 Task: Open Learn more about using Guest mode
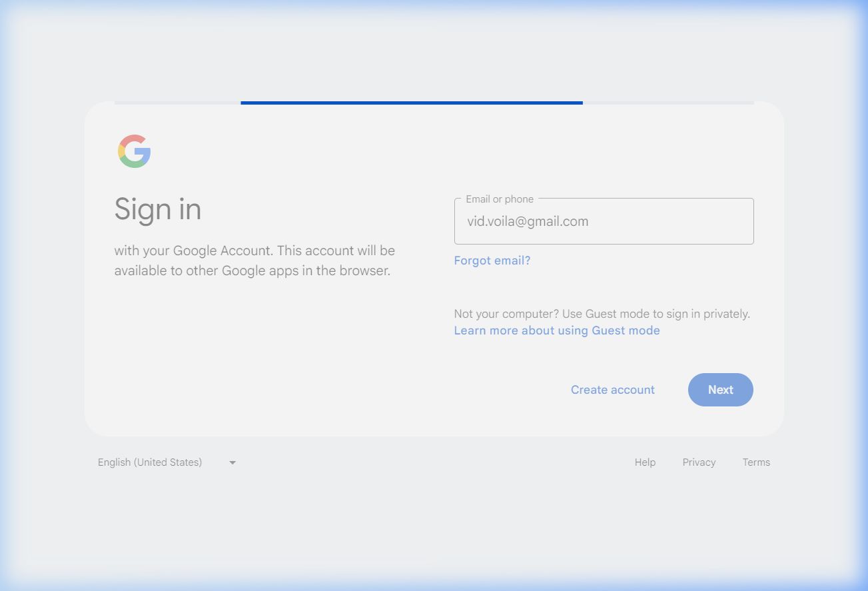pyautogui.click(x=557, y=330)
